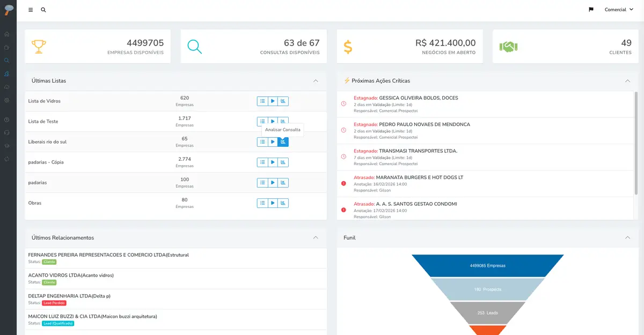
Task: Analyze the Obras query chart
Action: (283, 203)
